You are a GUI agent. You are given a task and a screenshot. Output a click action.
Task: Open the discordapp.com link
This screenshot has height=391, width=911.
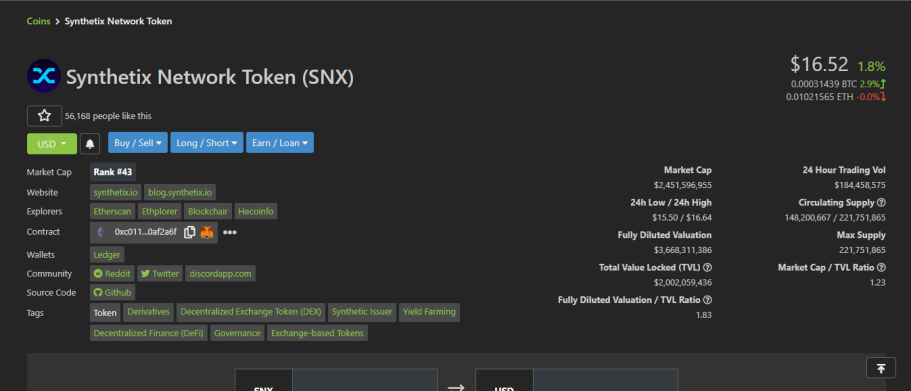pyautogui.click(x=220, y=274)
